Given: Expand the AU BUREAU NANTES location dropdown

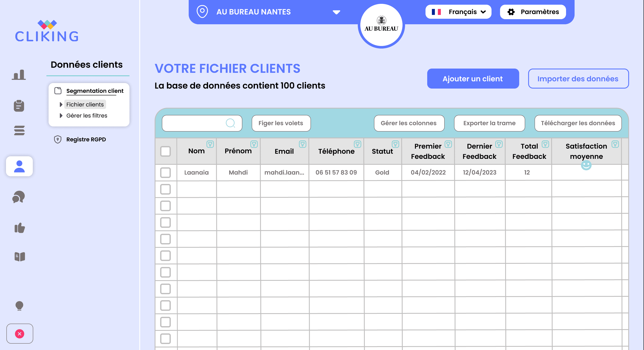Looking at the screenshot, I should click(x=336, y=12).
